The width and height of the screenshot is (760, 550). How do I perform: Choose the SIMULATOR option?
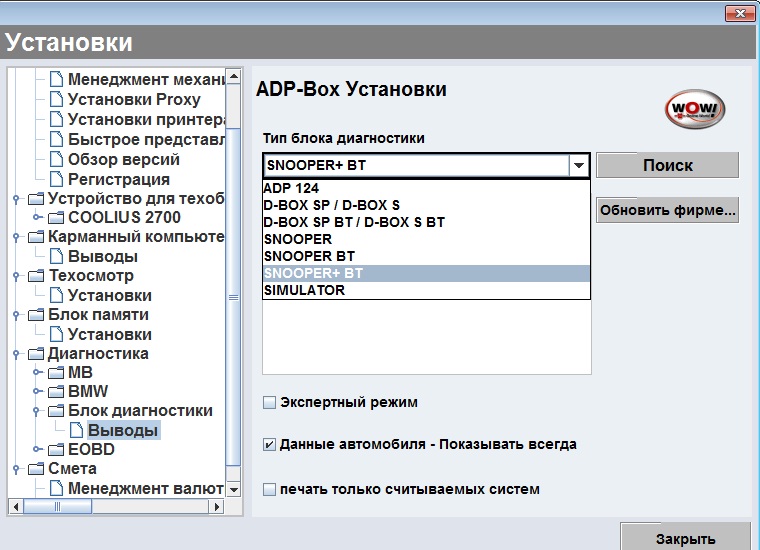click(426, 290)
